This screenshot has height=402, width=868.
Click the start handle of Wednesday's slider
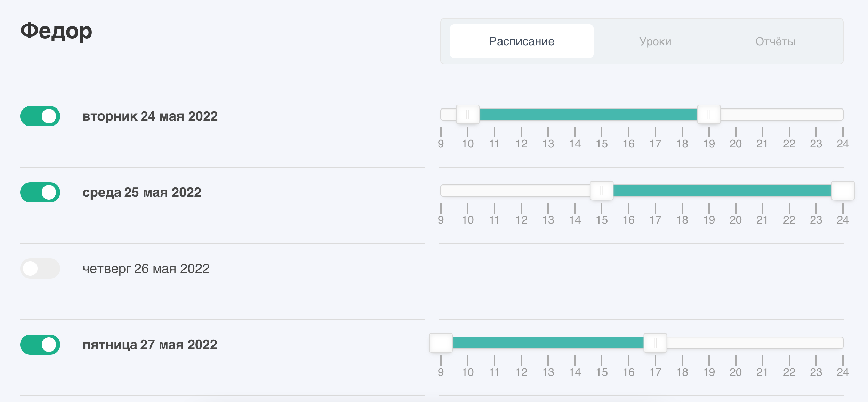click(x=602, y=191)
